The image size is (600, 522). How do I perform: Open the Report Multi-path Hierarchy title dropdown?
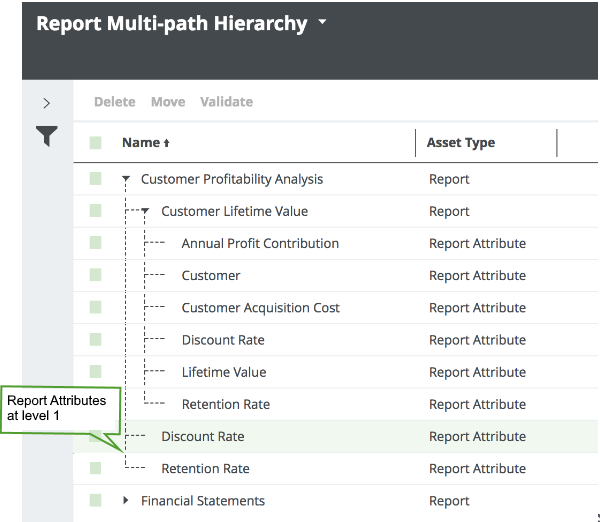click(323, 23)
